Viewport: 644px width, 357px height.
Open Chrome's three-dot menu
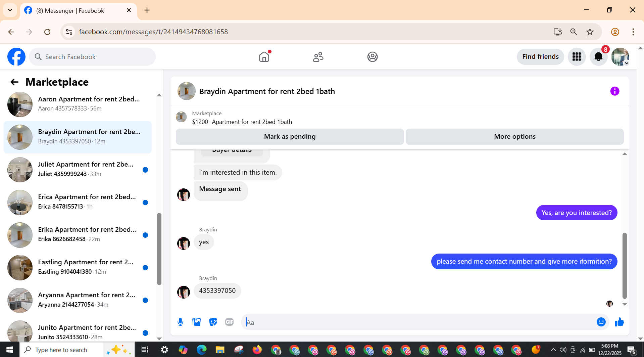(633, 32)
